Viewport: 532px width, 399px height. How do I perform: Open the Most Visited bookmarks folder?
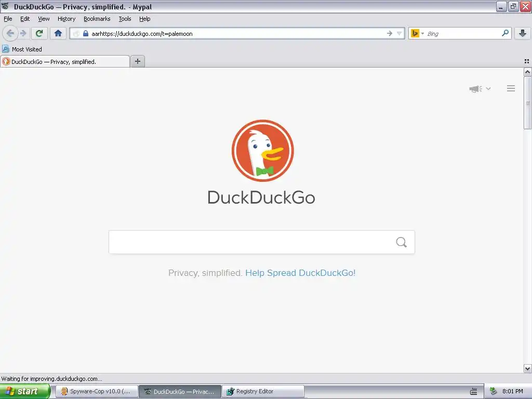coord(22,49)
